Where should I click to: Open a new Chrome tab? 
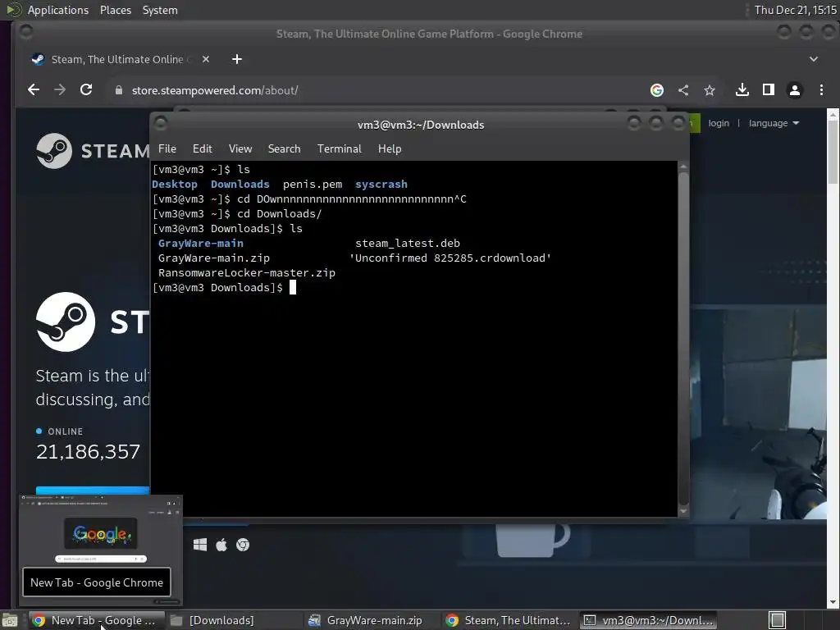coord(237,59)
